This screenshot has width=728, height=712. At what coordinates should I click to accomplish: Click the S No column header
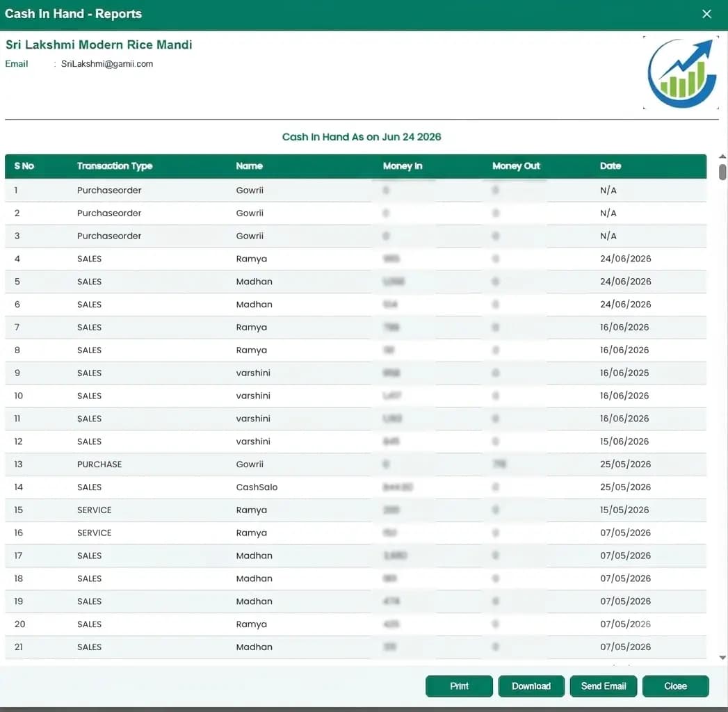click(24, 165)
